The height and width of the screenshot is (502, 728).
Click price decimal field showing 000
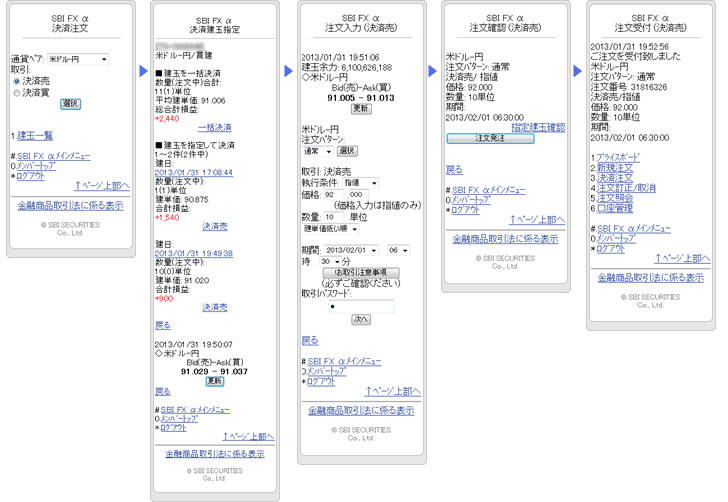click(358, 195)
